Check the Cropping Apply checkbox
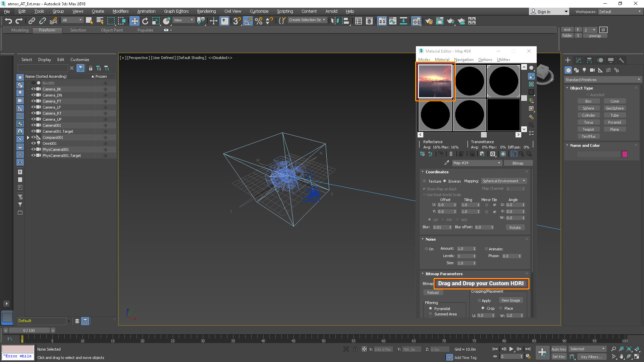This screenshot has width=644, height=362. pos(479,300)
